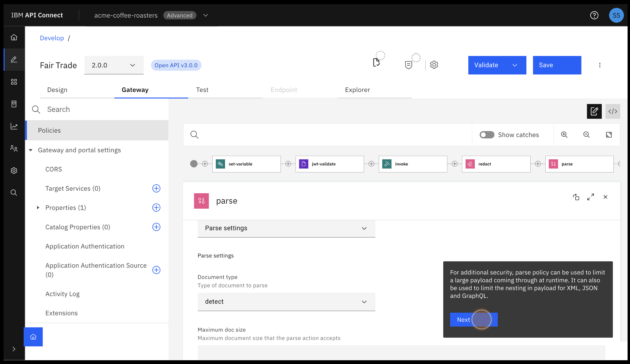The image size is (630, 364).
Task: Select Policies in the left panel
Action: (x=97, y=130)
